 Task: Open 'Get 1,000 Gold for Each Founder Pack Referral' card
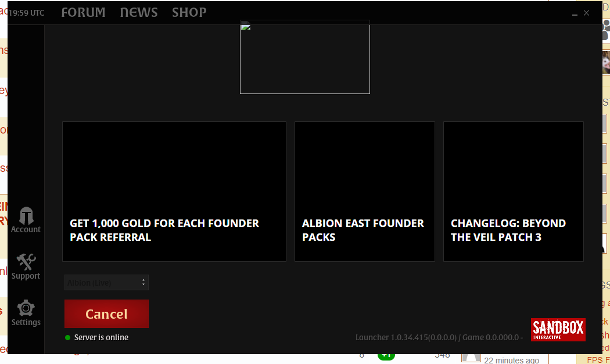tap(174, 192)
